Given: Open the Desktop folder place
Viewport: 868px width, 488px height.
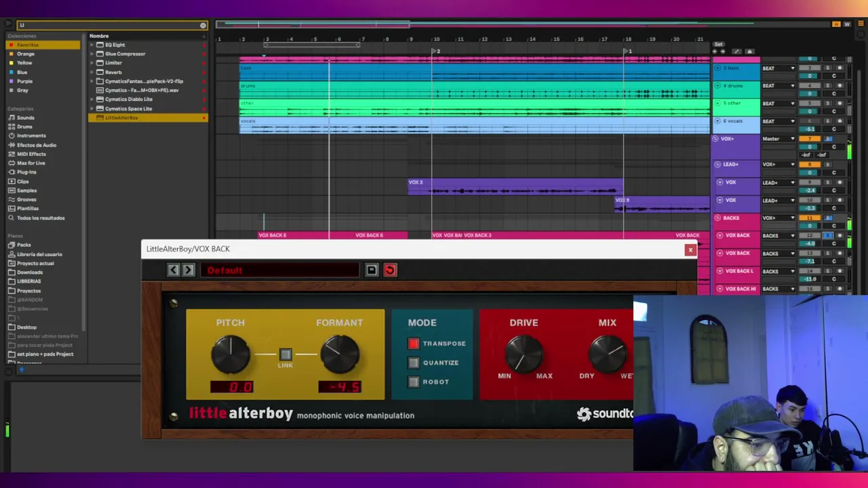Looking at the screenshot, I should (26, 327).
